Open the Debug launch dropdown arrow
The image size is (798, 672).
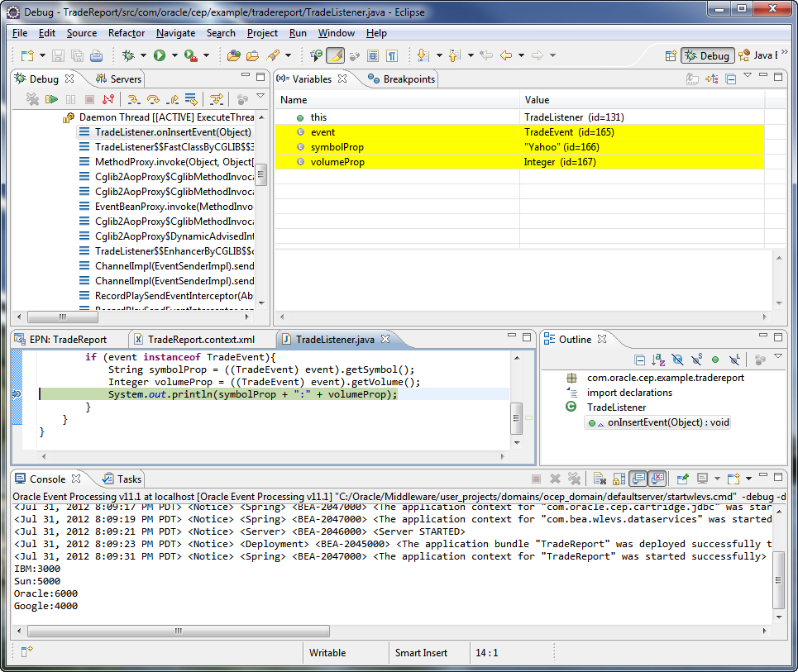coord(143,55)
